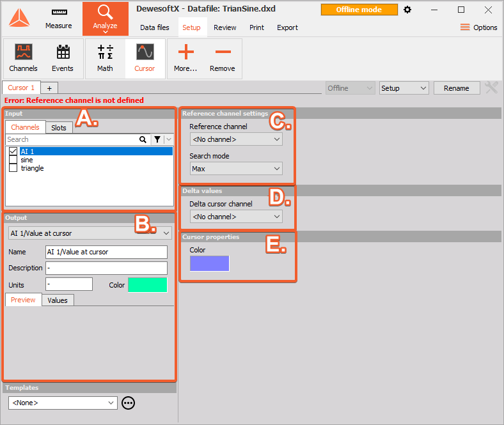Select the AI 1 channel row
The height and width of the screenshot is (425, 504).
tap(96, 151)
